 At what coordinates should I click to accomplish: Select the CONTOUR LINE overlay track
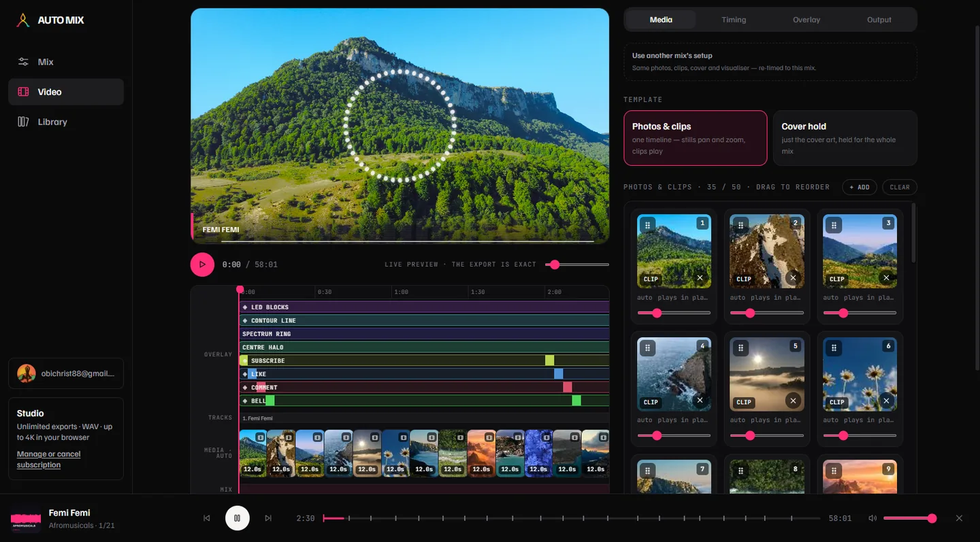(x=424, y=320)
